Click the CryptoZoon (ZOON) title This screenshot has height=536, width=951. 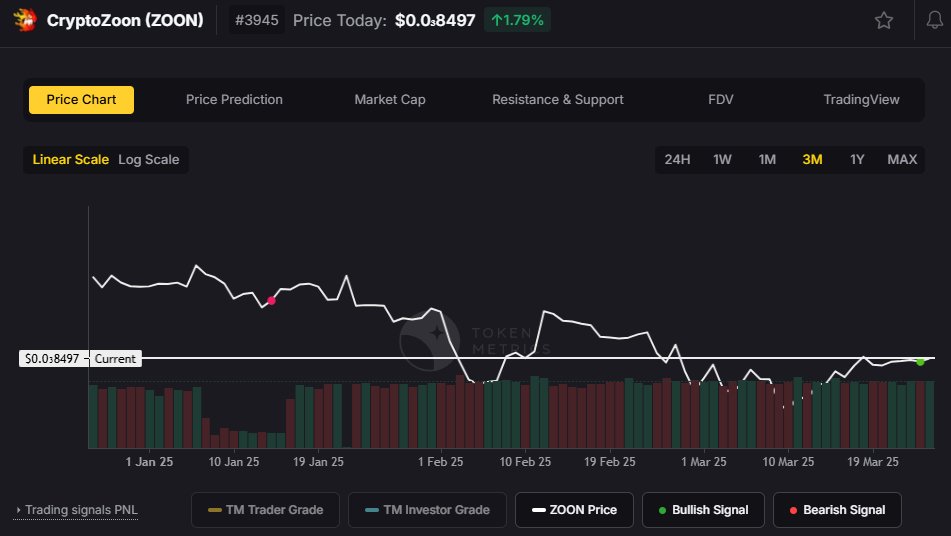point(125,20)
